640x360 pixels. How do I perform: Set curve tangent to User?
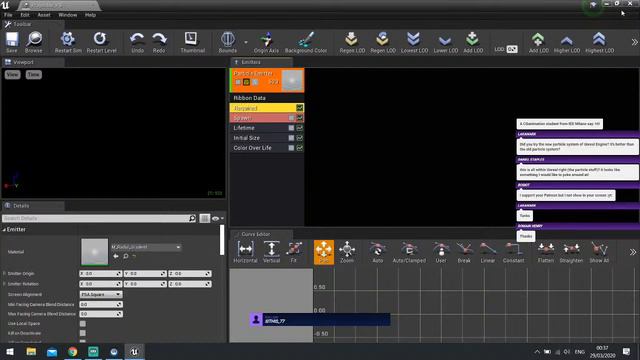(x=441, y=252)
